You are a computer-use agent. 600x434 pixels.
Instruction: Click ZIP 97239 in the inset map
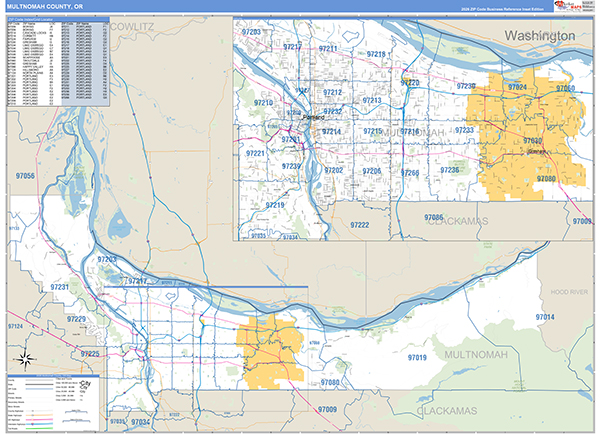point(291,166)
